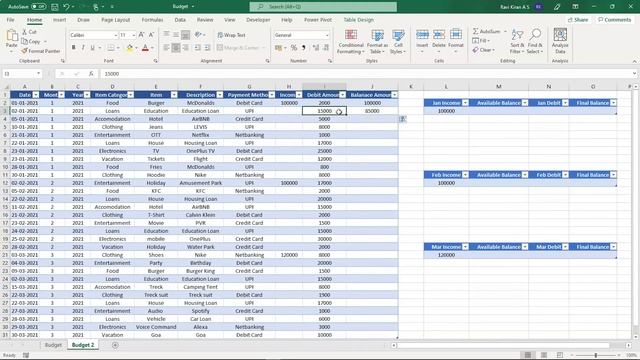Toggle Bold formatting
Screen dimensions: 640x360
coord(73,48)
